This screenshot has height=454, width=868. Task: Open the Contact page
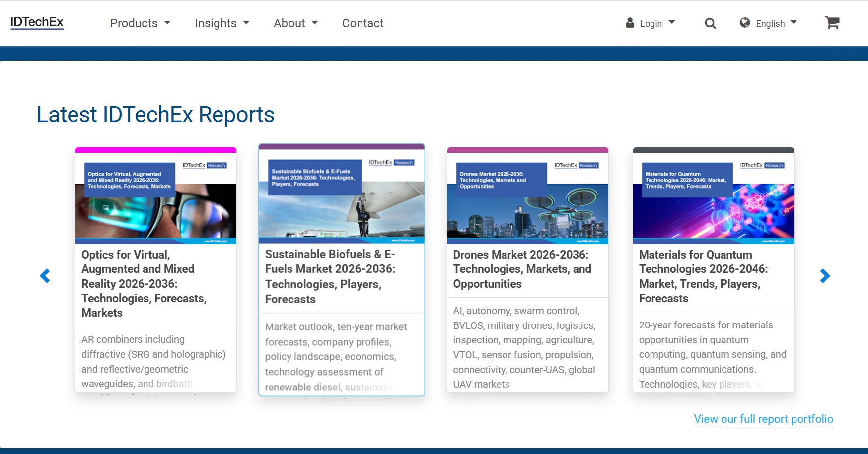pos(362,23)
